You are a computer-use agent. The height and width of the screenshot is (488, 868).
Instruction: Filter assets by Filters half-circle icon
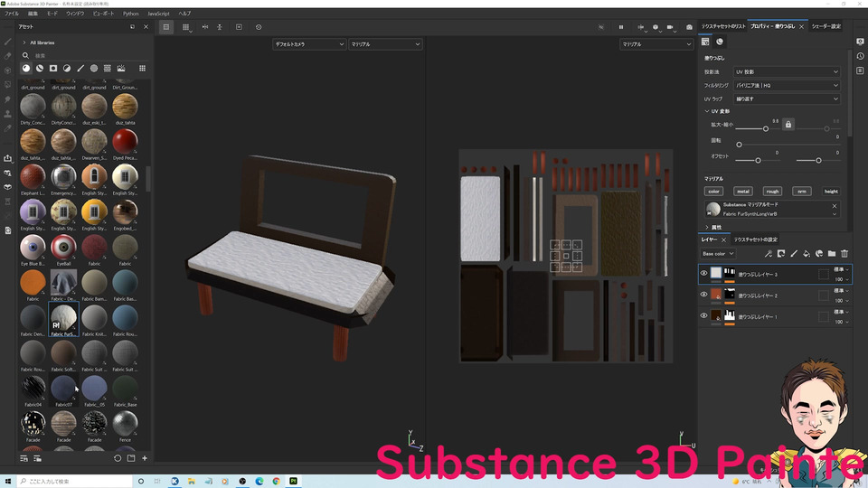[x=67, y=68]
